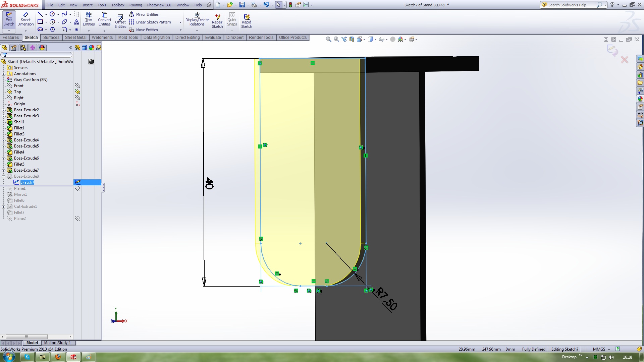Select the Polygon sketch tool
Screen dimensions: 644x362
point(52,29)
